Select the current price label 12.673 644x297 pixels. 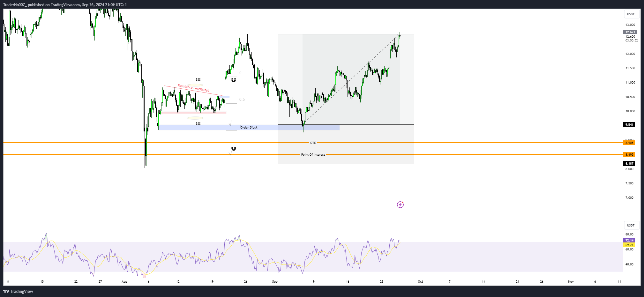(630, 32)
